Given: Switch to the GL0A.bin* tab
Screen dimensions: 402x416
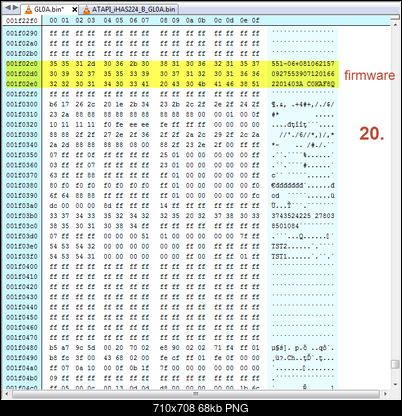Looking at the screenshot, I should 49,9.
